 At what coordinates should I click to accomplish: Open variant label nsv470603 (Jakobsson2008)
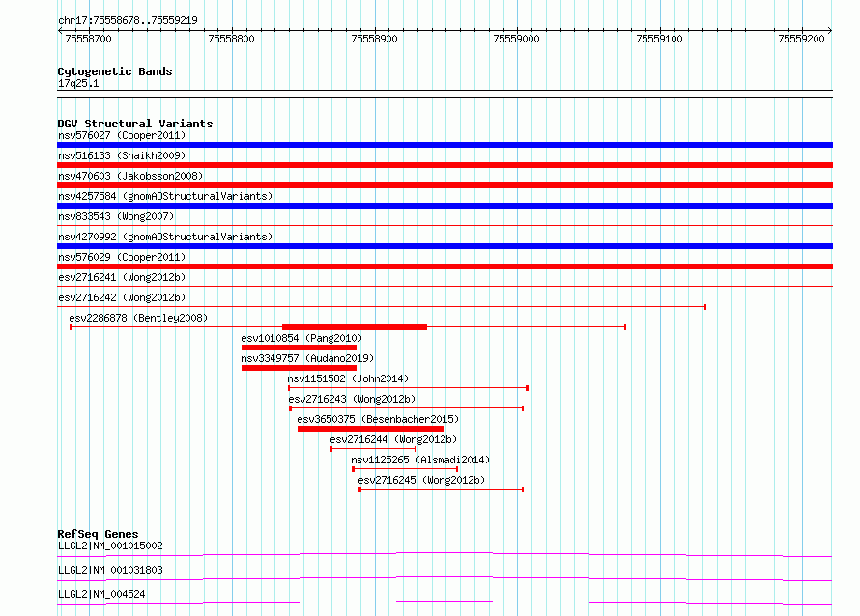click(x=130, y=176)
